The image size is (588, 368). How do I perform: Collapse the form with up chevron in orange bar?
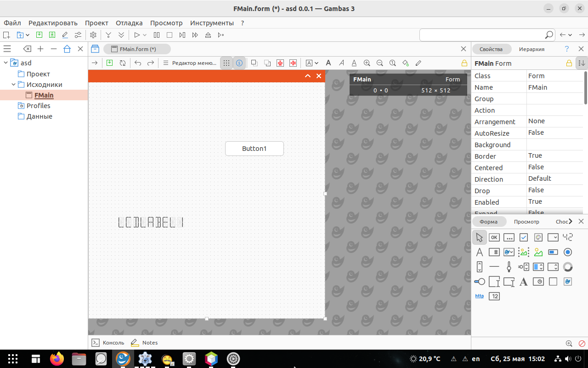click(308, 76)
